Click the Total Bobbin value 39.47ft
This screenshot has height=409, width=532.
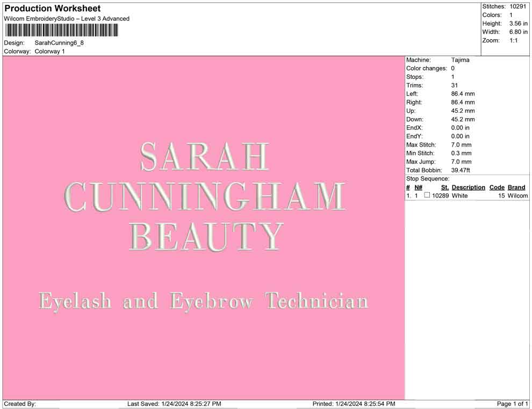click(461, 170)
